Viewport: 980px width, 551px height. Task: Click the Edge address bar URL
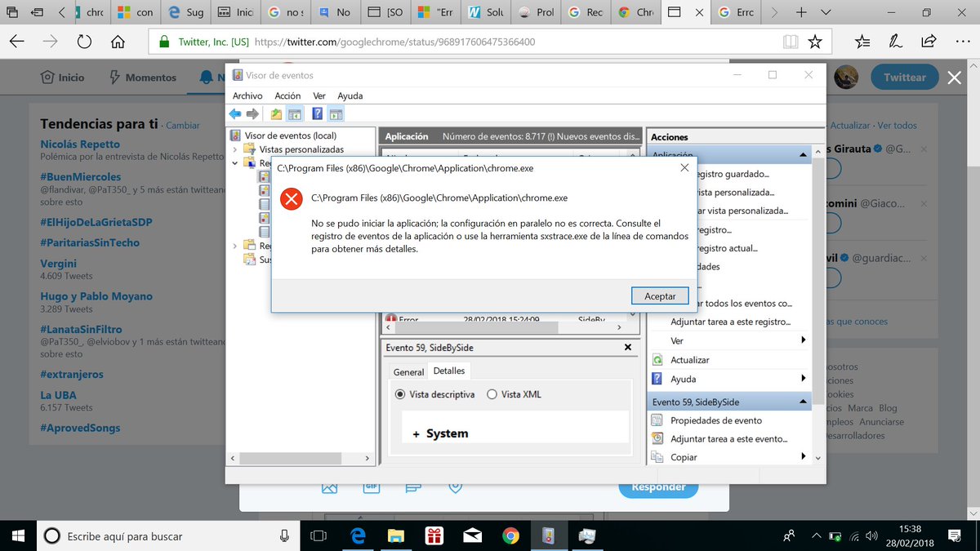tap(394, 42)
